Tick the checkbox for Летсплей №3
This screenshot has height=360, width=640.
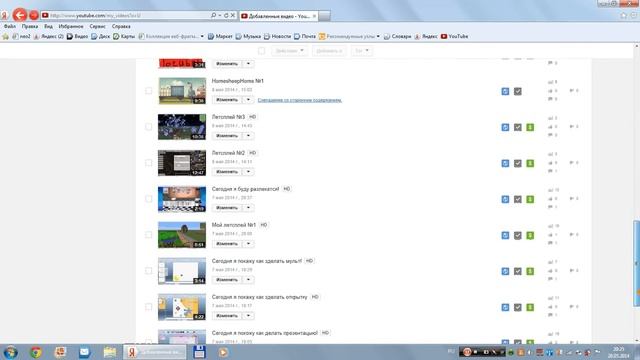[x=149, y=127]
